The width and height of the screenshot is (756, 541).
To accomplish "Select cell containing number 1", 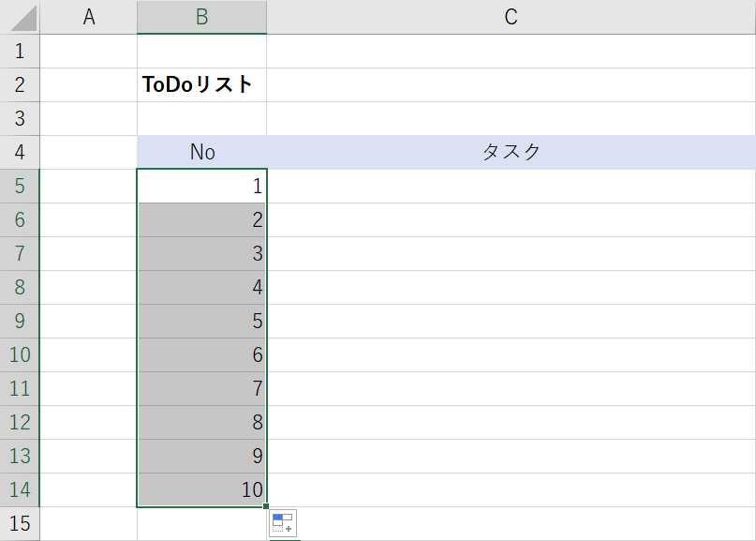I will (201, 186).
